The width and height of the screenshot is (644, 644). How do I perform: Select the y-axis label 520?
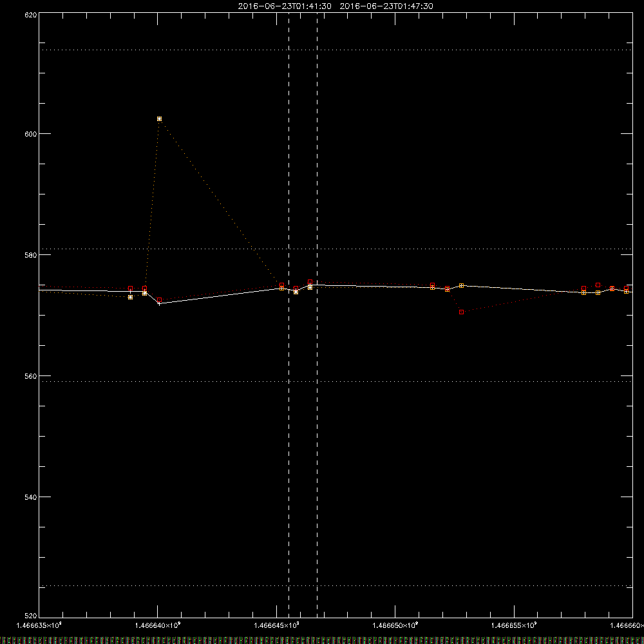click(31, 616)
